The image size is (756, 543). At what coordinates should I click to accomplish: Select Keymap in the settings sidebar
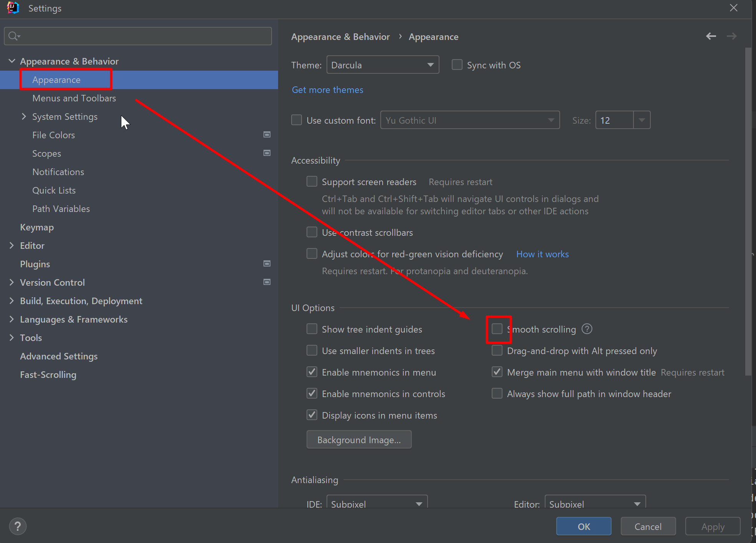click(36, 227)
